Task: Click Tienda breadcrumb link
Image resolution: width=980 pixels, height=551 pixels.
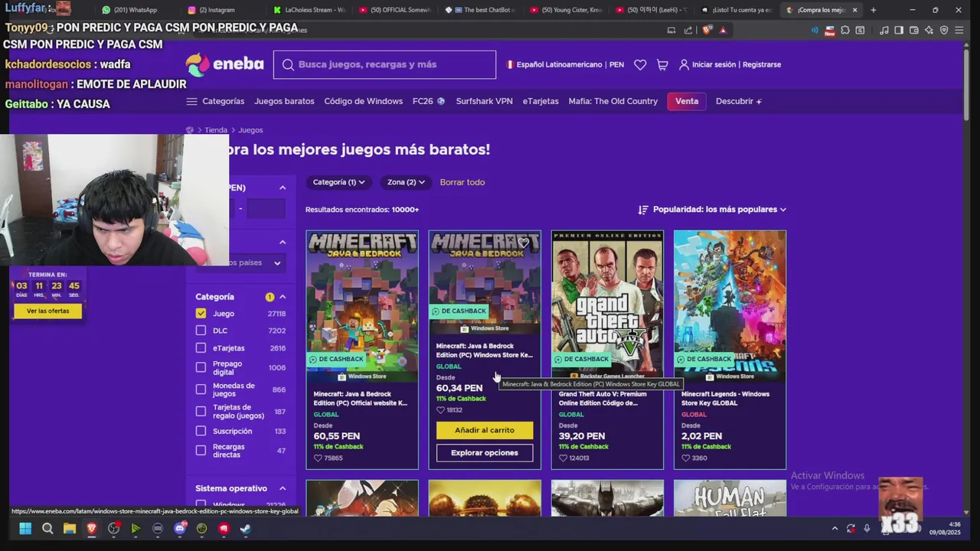Action: tap(216, 130)
